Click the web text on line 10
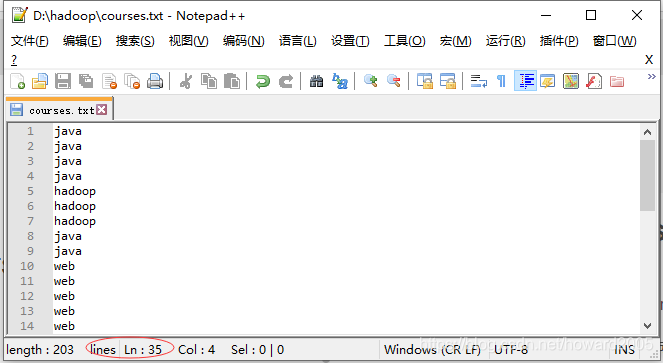 tap(64, 266)
